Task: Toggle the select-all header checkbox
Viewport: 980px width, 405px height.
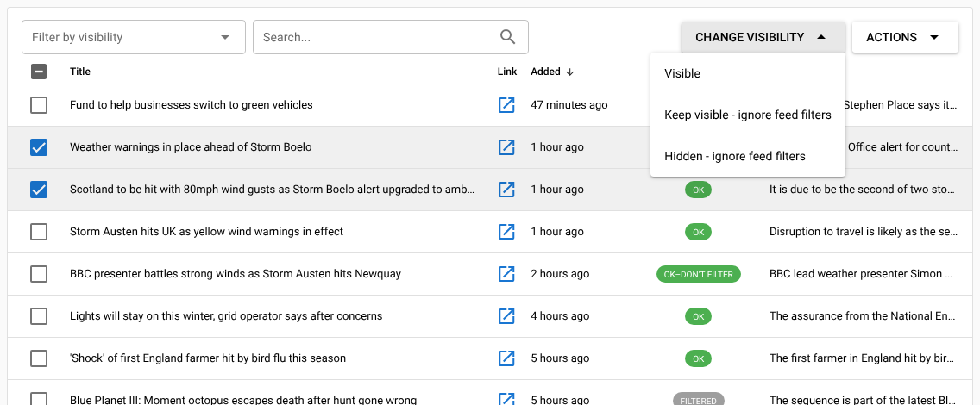Action: pos(39,72)
